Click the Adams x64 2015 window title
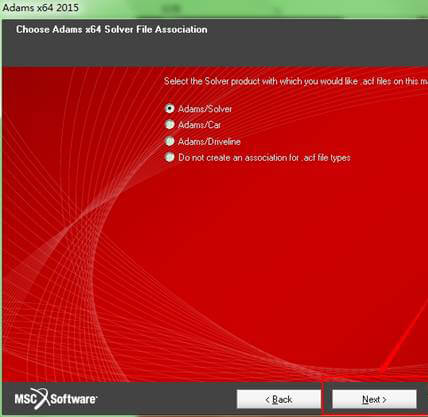 coord(41,8)
